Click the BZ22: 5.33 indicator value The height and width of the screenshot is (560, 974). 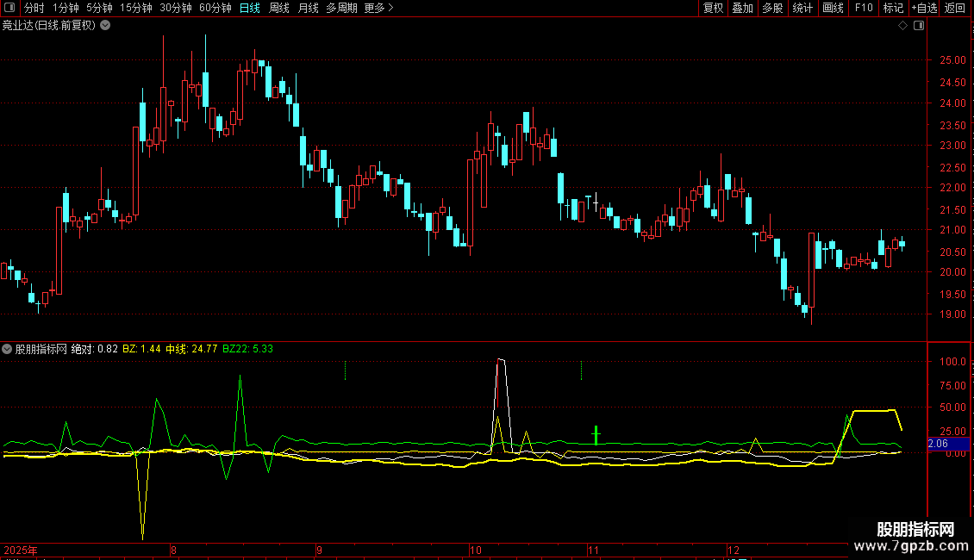tap(248, 349)
